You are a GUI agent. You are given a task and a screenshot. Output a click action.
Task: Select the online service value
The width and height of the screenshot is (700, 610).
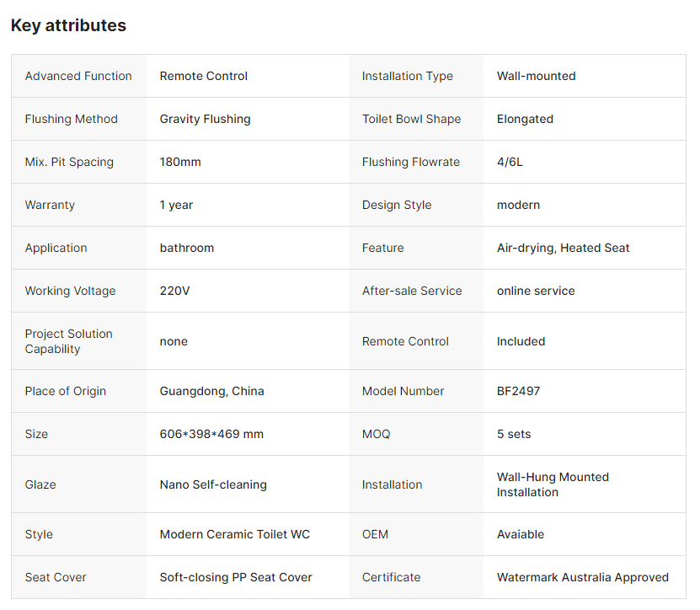[x=536, y=291]
